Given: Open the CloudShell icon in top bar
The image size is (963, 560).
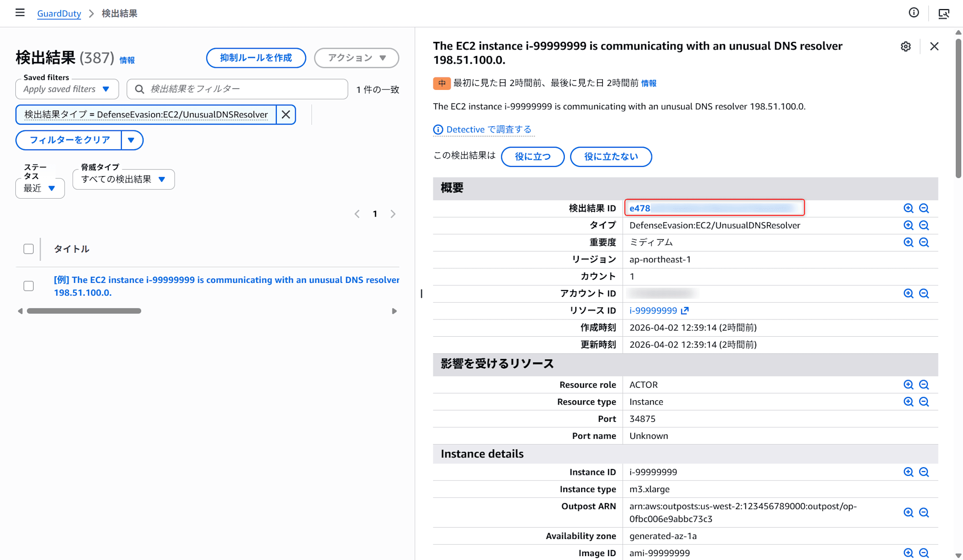Looking at the screenshot, I should [x=944, y=13].
